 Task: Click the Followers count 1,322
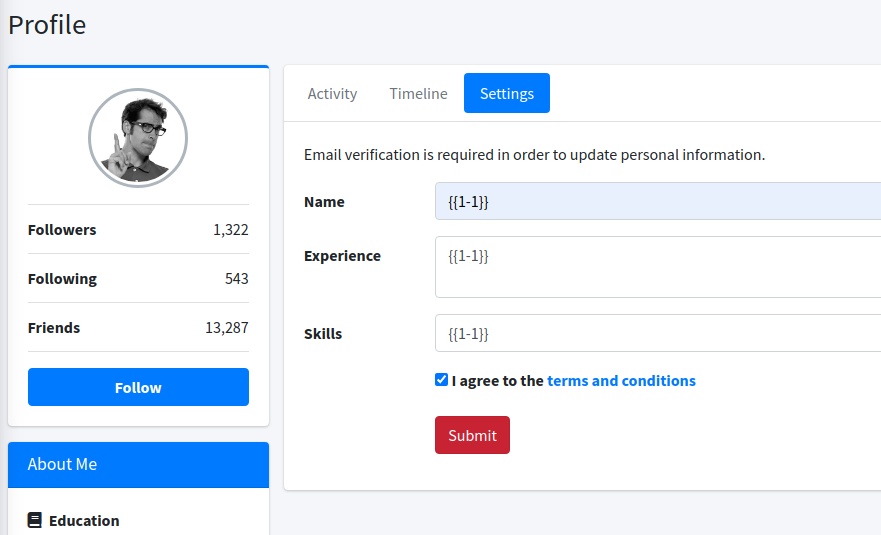(x=230, y=230)
